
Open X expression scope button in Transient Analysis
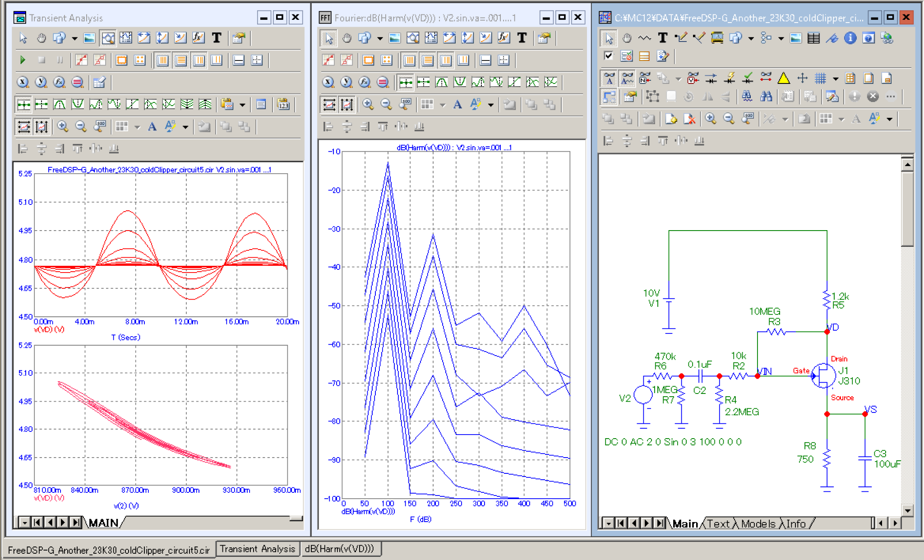pyautogui.click(x=23, y=82)
